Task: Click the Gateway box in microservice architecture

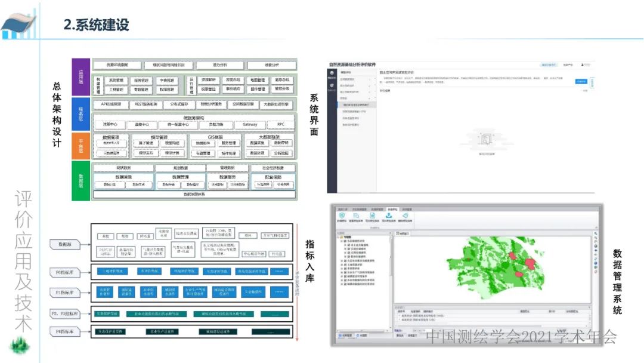Action: (x=250, y=125)
